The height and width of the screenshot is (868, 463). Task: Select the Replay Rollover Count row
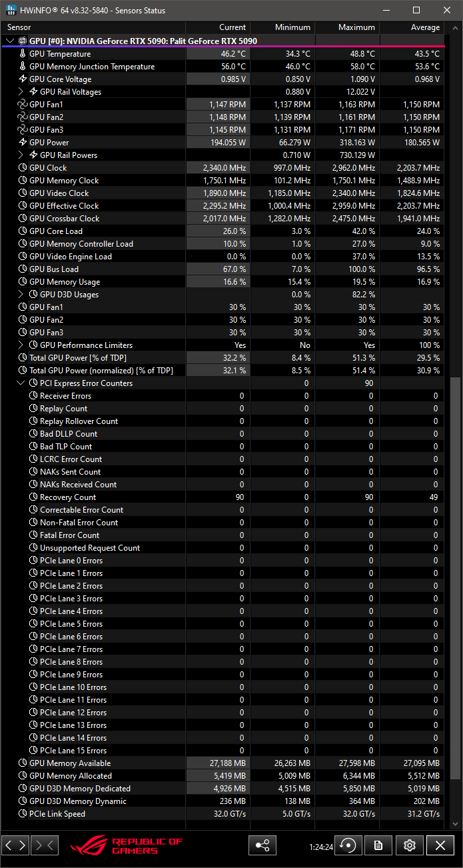click(223, 421)
